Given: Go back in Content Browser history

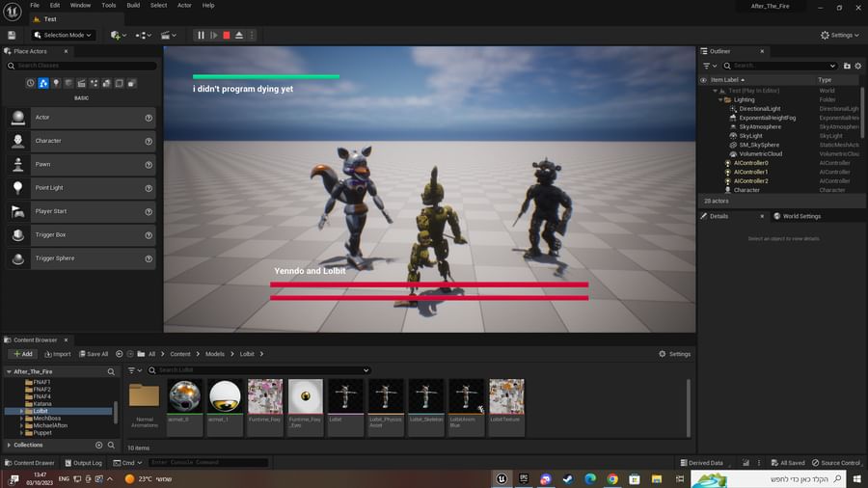Looking at the screenshot, I should (119, 354).
